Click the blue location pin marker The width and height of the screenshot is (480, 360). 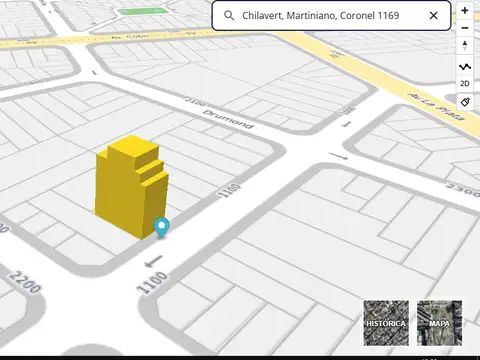[162, 227]
